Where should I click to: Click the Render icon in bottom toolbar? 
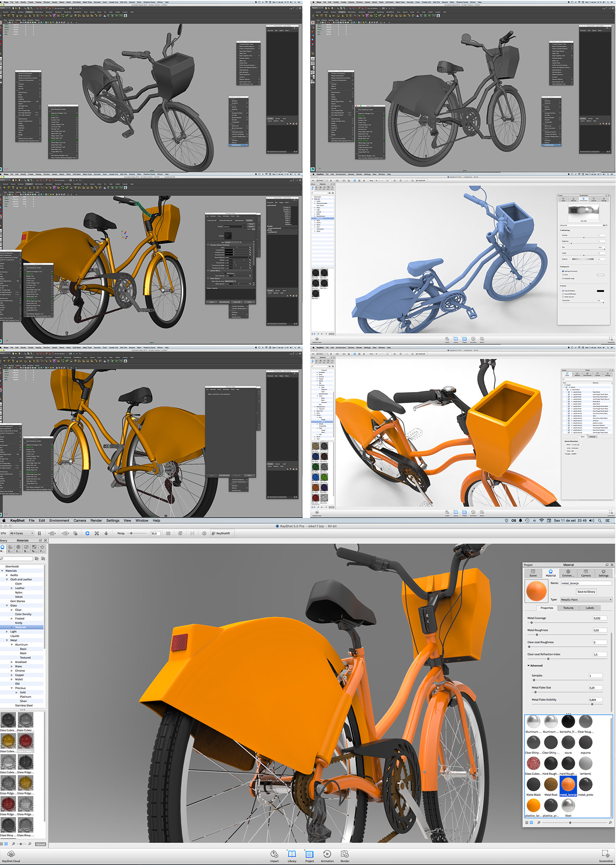[345, 856]
